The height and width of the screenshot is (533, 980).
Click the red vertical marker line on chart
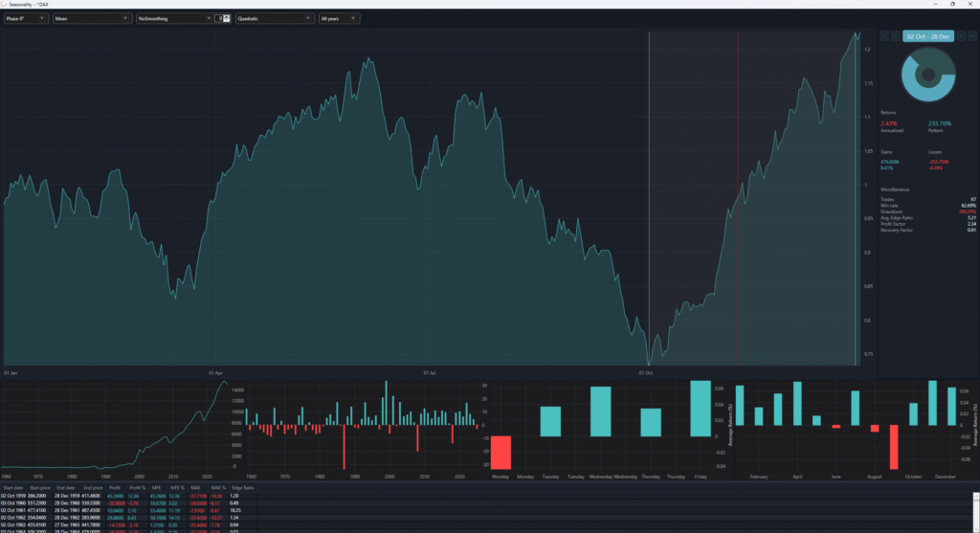click(738, 191)
